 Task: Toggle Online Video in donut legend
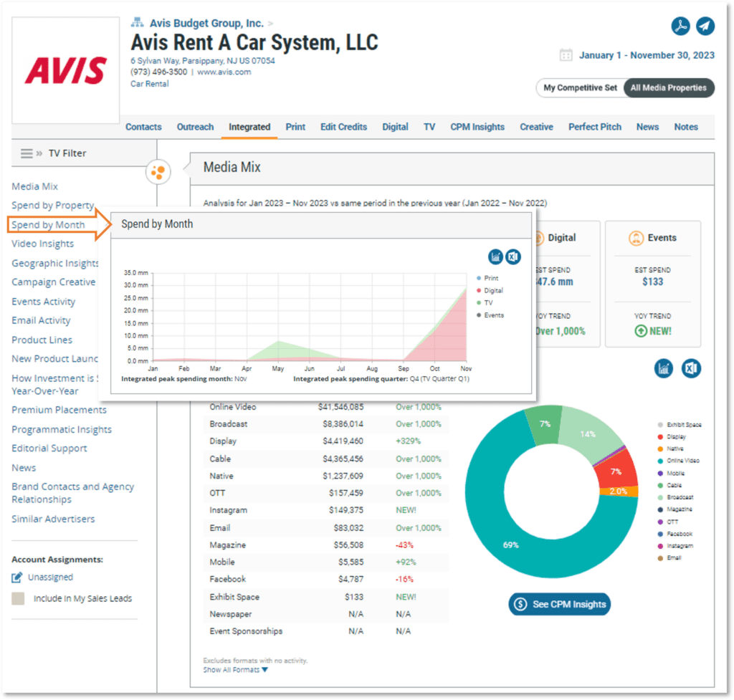(x=679, y=461)
